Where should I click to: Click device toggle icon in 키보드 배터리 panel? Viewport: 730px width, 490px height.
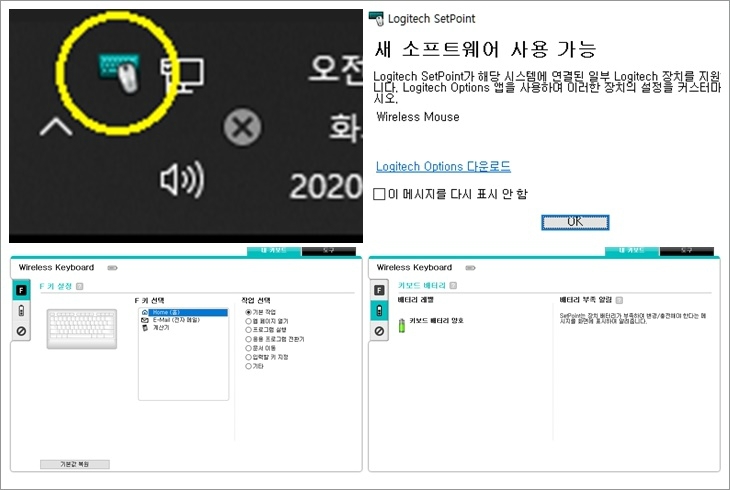470,268
